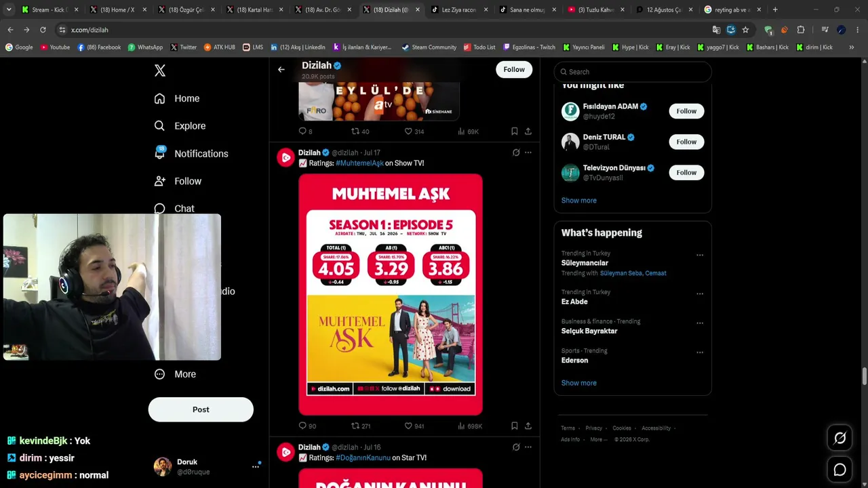Viewport: 868px width, 488px height.
Task: Switch to the Stream - Kick tab
Action: click(50, 9)
